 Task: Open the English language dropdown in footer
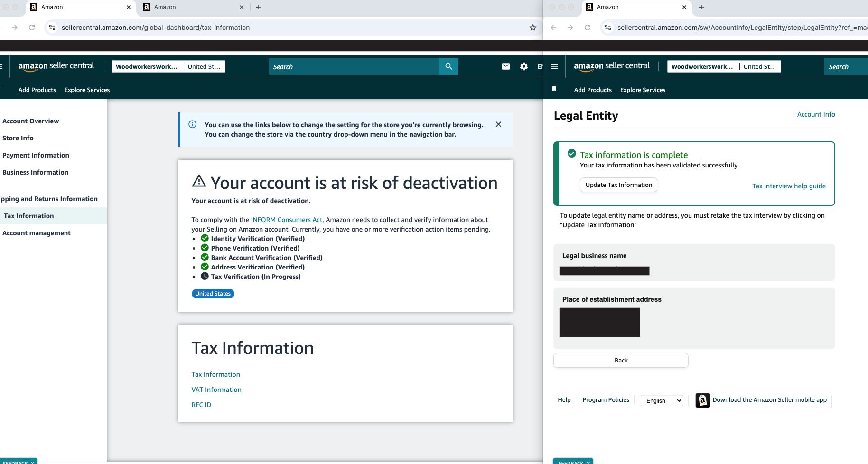(x=662, y=400)
